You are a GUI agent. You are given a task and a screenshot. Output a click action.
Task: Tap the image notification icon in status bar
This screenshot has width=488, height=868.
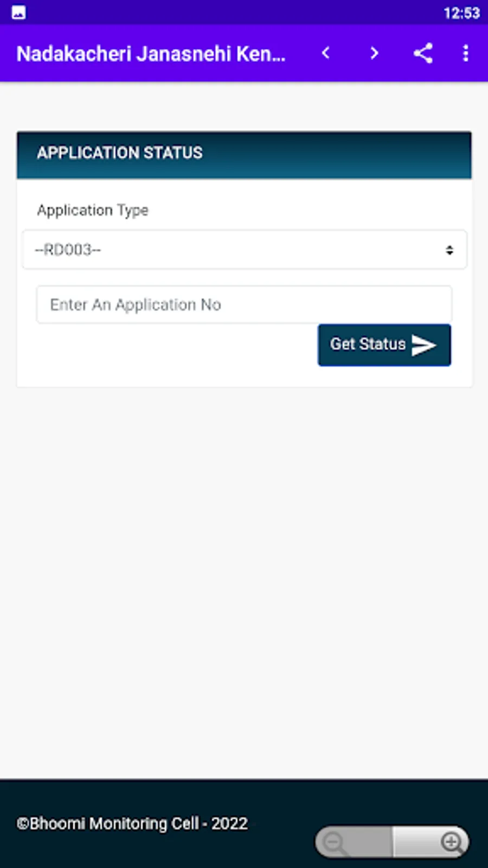coord(18,12)
